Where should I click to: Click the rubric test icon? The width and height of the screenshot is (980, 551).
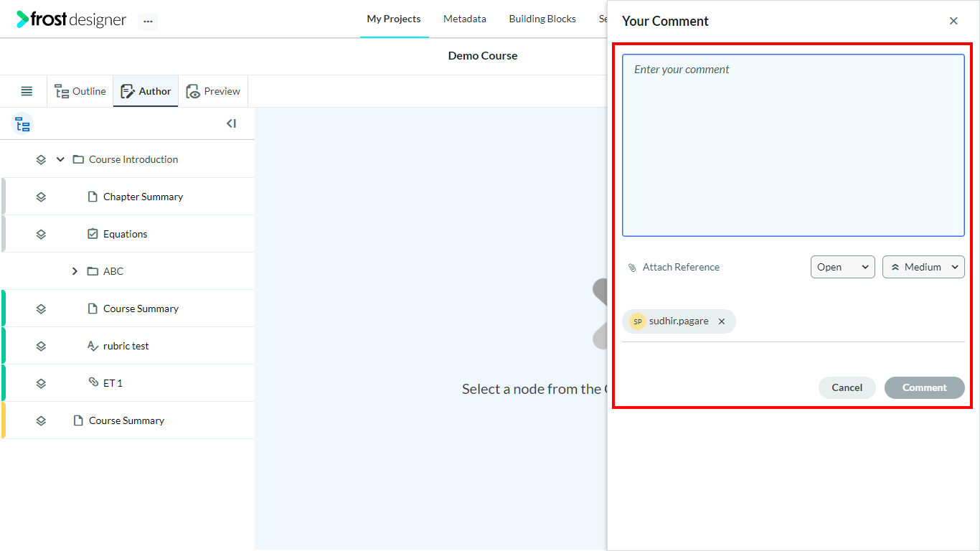tap(93, 346)
